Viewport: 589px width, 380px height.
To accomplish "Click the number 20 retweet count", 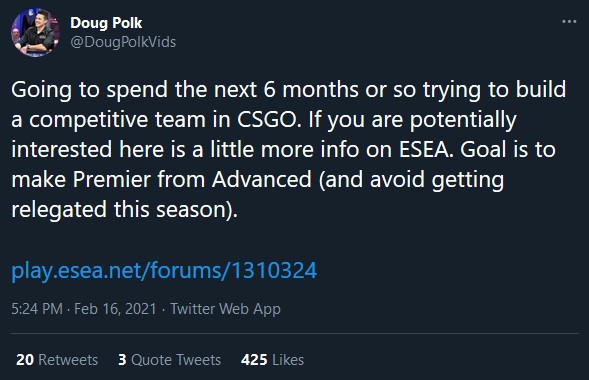I will click(x=25, y=360).
